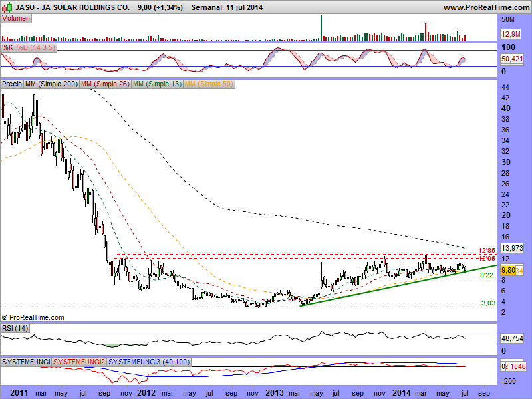Click the 12,9M volume value label
The image size is (532, 399).
click(511, 34)
